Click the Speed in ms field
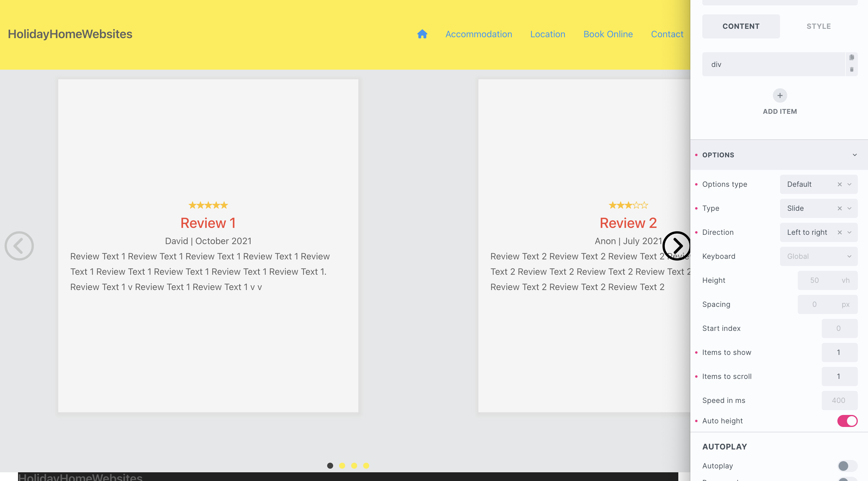 coord(839,401)
